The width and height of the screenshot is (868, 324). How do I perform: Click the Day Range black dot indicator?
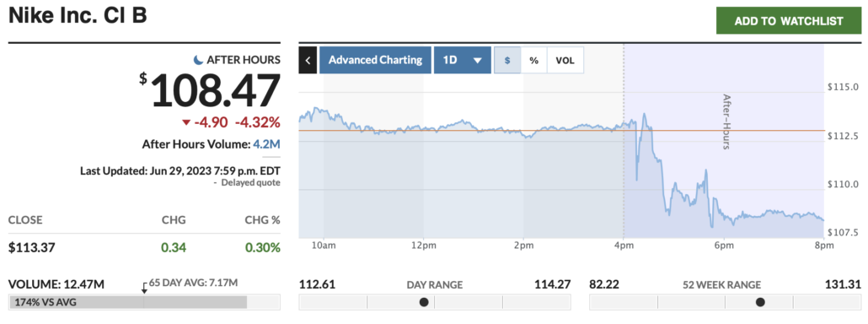pyautogui.click(x=424, y=302)
